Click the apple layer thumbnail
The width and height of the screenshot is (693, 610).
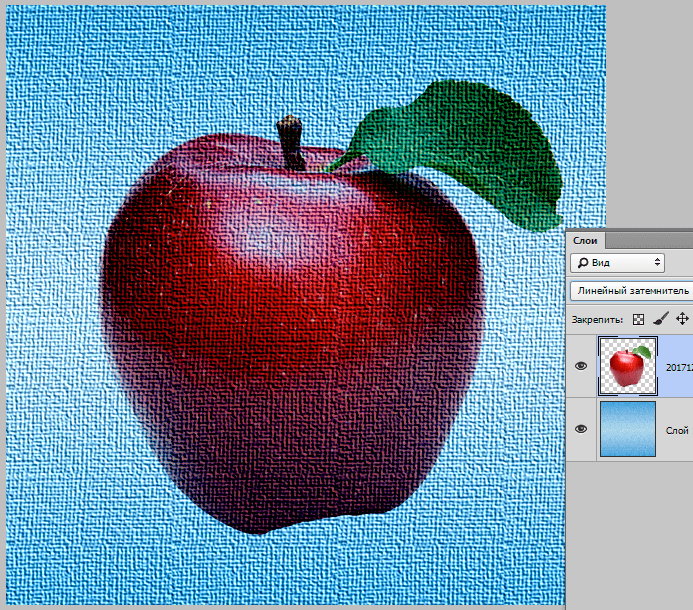[628, 366]
